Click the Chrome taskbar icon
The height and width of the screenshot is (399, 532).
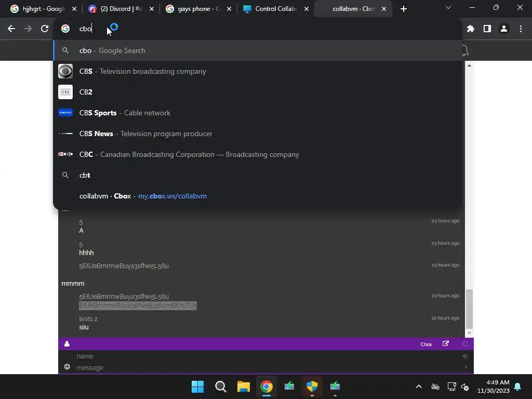tap(267, 387)
